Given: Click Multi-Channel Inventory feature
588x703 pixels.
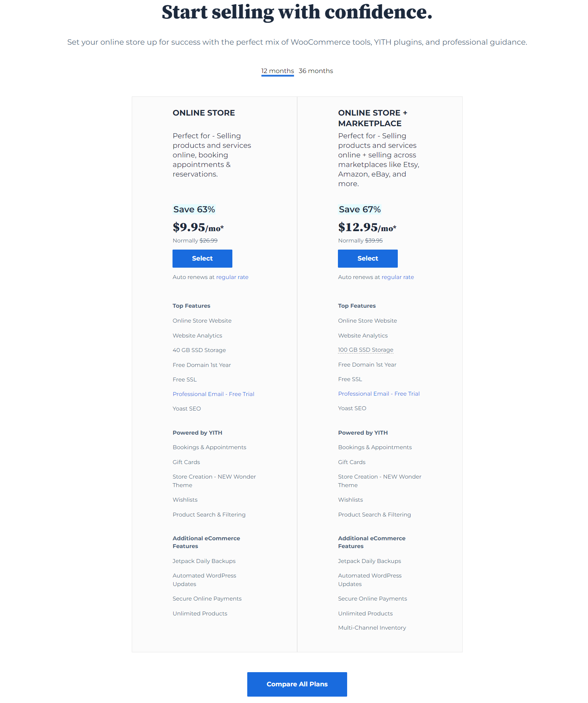Looking at the screenshot, I should coord(372,628).
